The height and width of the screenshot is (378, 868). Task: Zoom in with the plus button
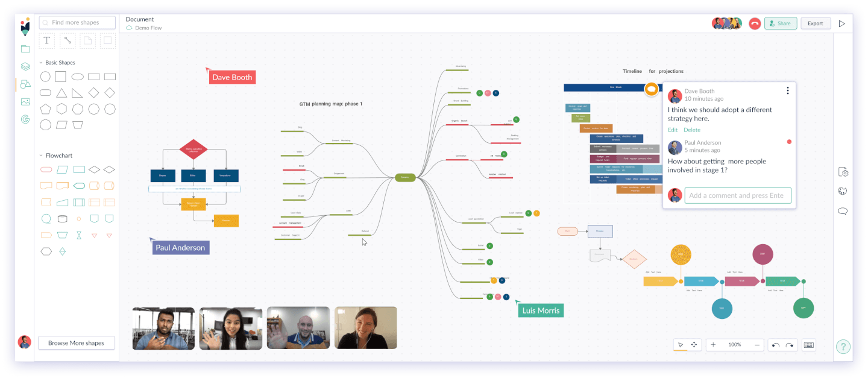713,345
